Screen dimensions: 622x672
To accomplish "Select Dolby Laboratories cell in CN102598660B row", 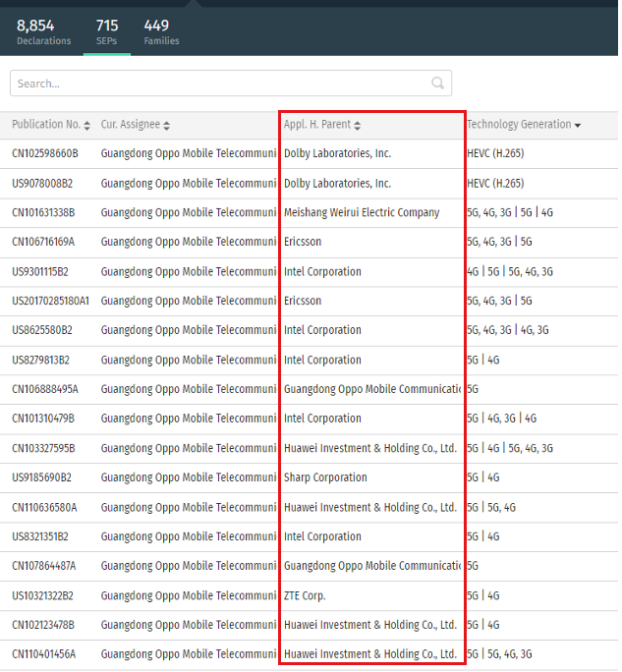I will (x=337, y=153).
